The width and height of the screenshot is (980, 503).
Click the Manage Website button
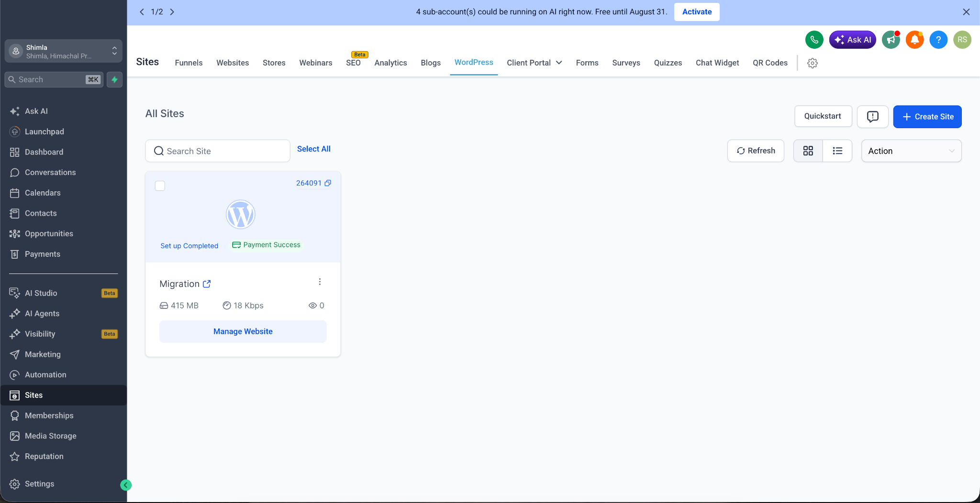click(x=243, y=331)
